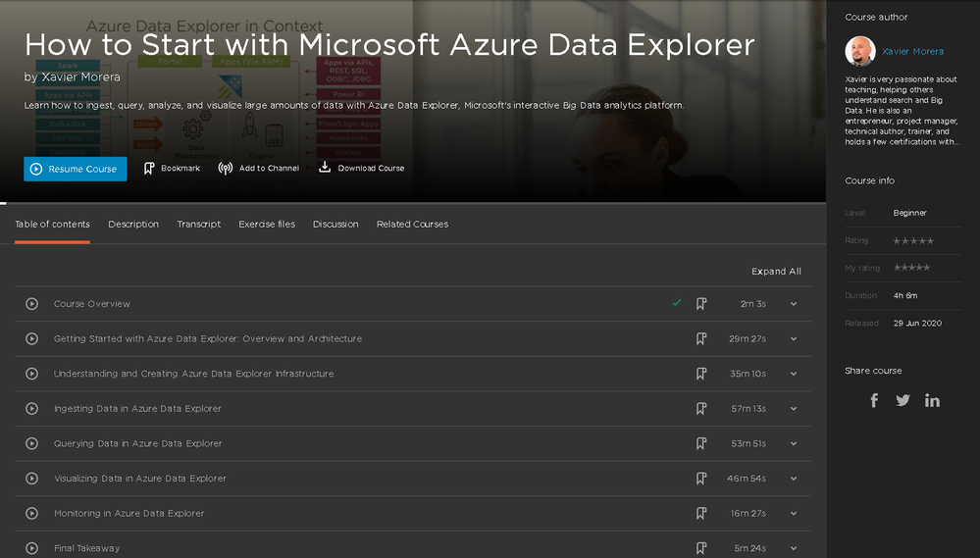
Task: Play Monitoring in Azure Data Explorer module
Action: 31,514
